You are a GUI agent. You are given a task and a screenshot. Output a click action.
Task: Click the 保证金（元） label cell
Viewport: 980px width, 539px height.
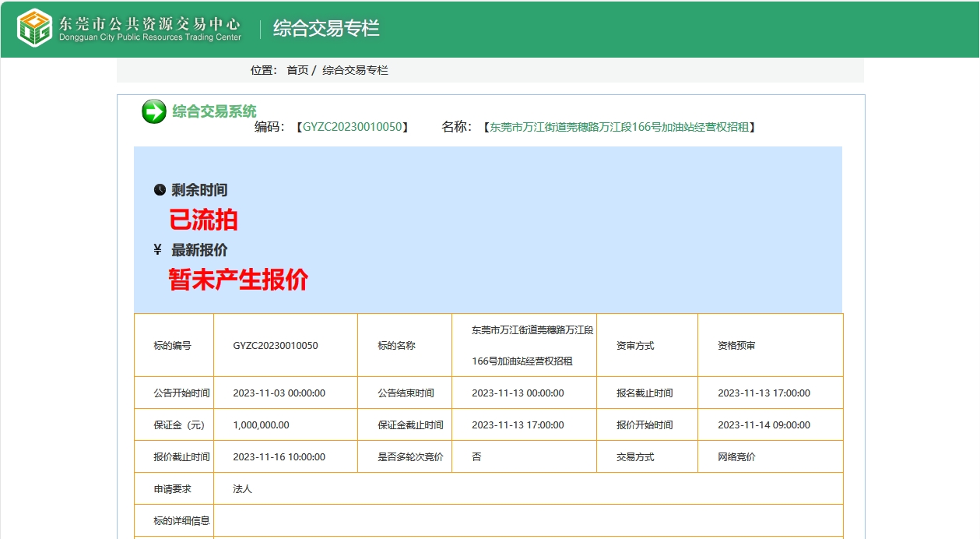(174, 425)
